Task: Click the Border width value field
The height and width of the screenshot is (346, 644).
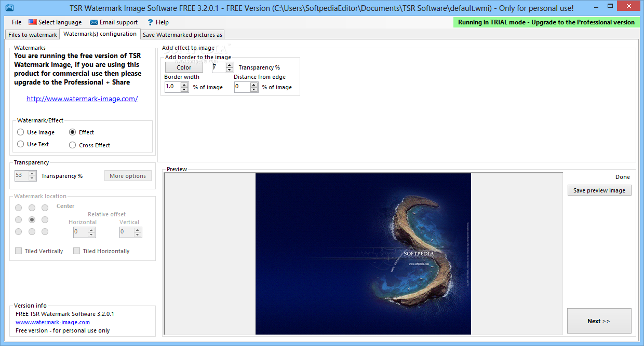Action: (172, 87)
